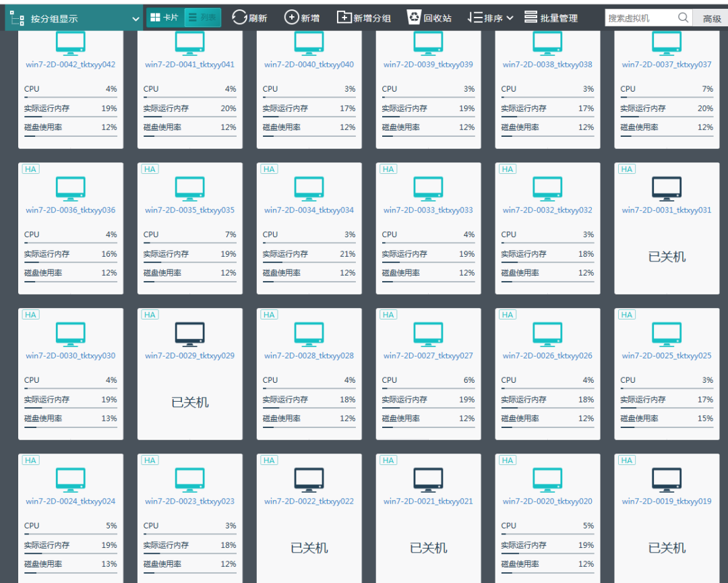Click monitor icon of win7-2D-0034_tktxyy034

point(309,189)
